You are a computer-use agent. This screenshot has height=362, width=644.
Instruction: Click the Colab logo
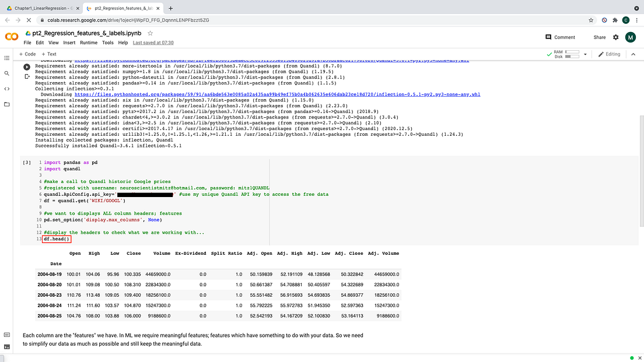coord(11,37)
